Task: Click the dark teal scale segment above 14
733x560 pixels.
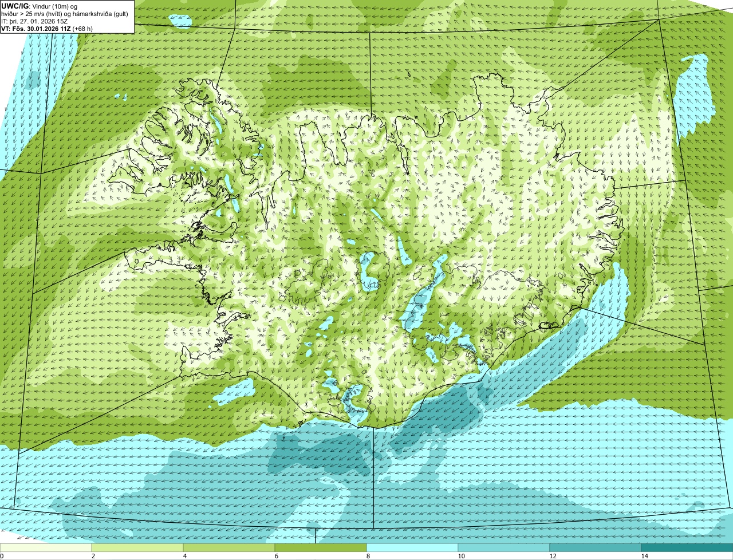Action: pyautogui.click(x=687, y=547)
